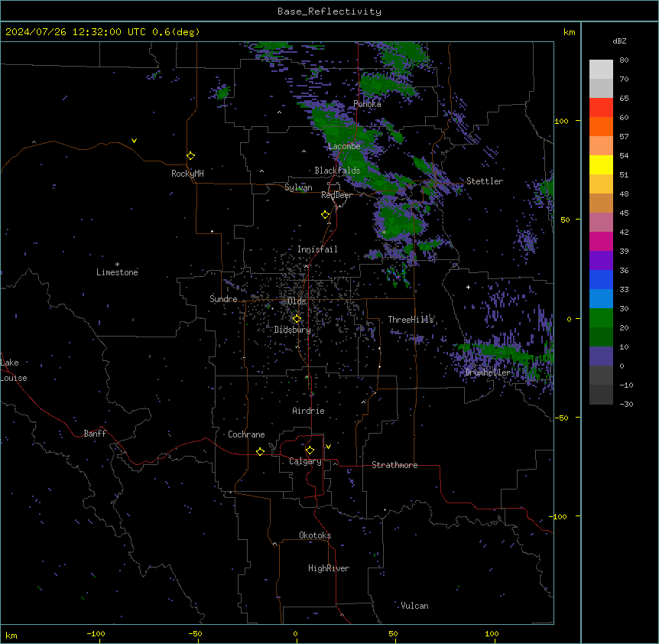Select the Innisfail city label
This screenshot has width=659, height=644.
pyautogui.click(x=317, y=249)
